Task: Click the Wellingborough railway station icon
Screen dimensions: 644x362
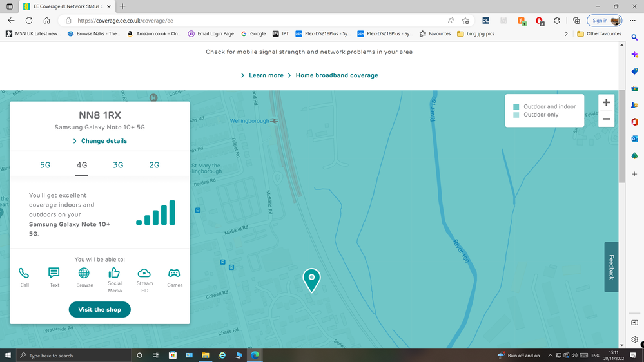Action: tap(275, 120)
